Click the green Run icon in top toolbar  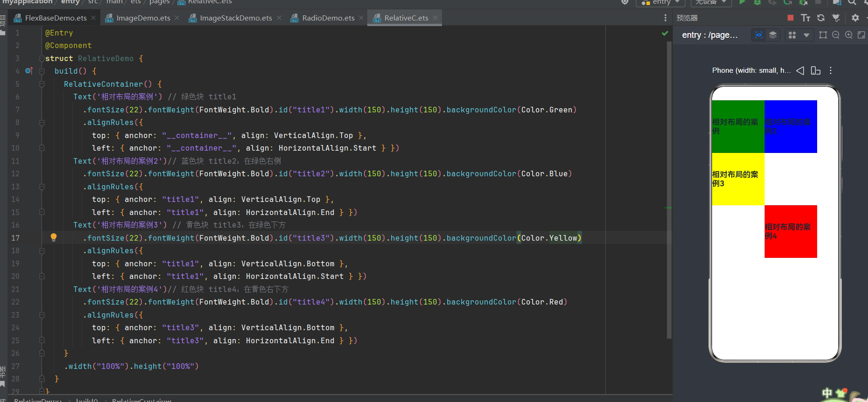coord(742,2)
